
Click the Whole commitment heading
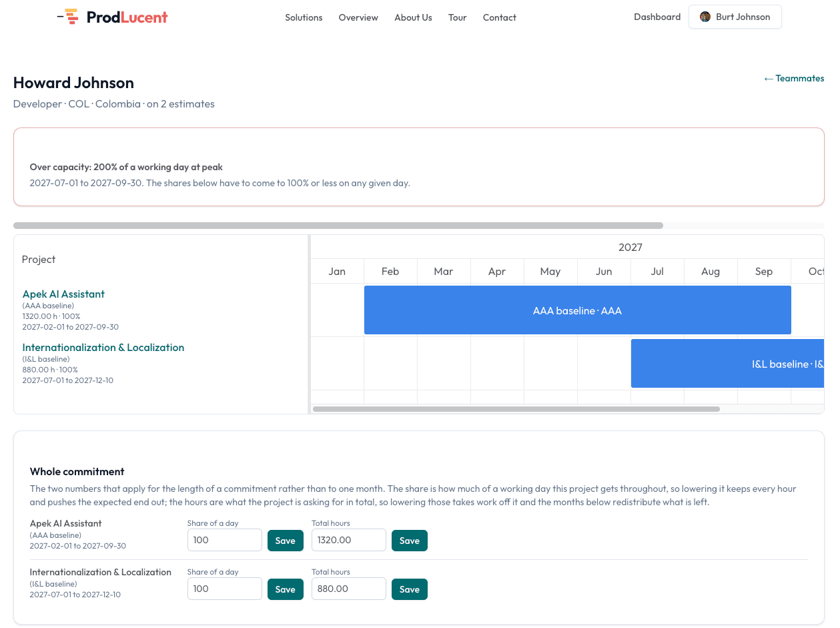(77, 471)
